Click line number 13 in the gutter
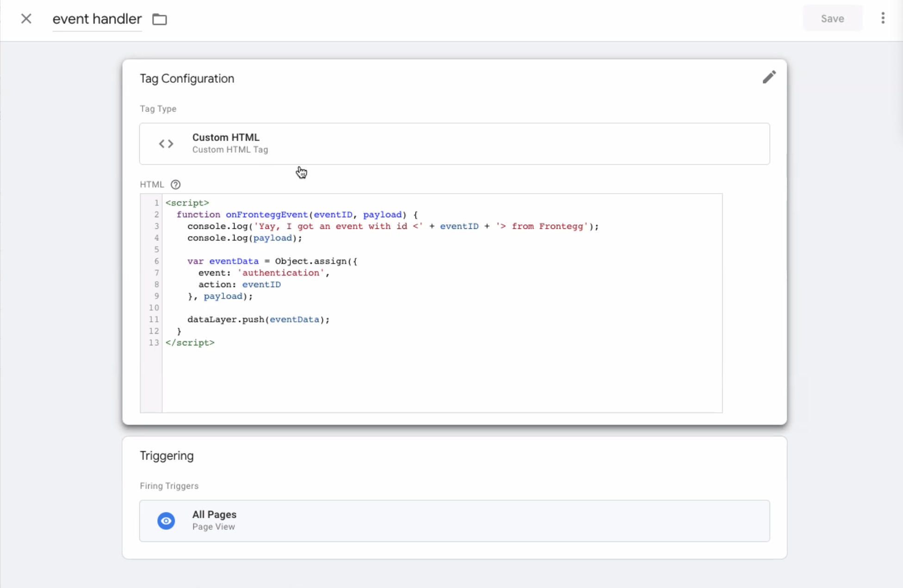This screenshot has height=588, width=903. tap(154, 343)
